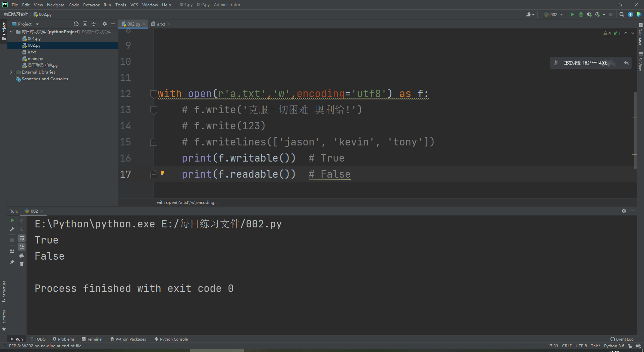
Task: Fold the with block at line 12
Action: coord(154,93)
